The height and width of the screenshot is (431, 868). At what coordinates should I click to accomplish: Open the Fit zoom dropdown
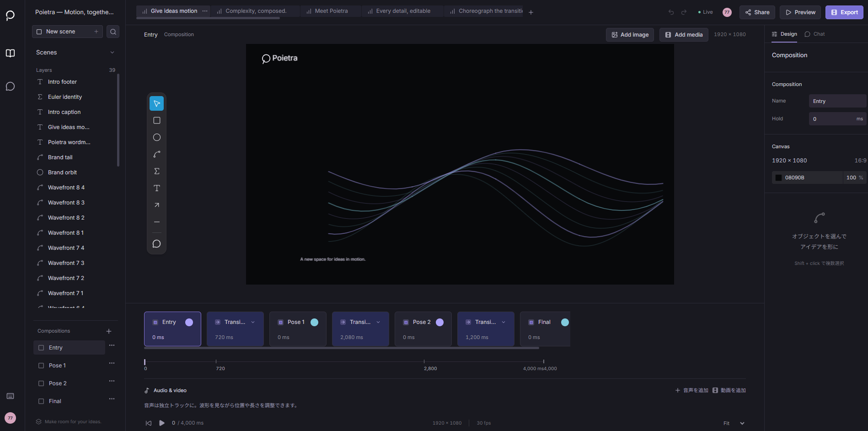(734, 423)
